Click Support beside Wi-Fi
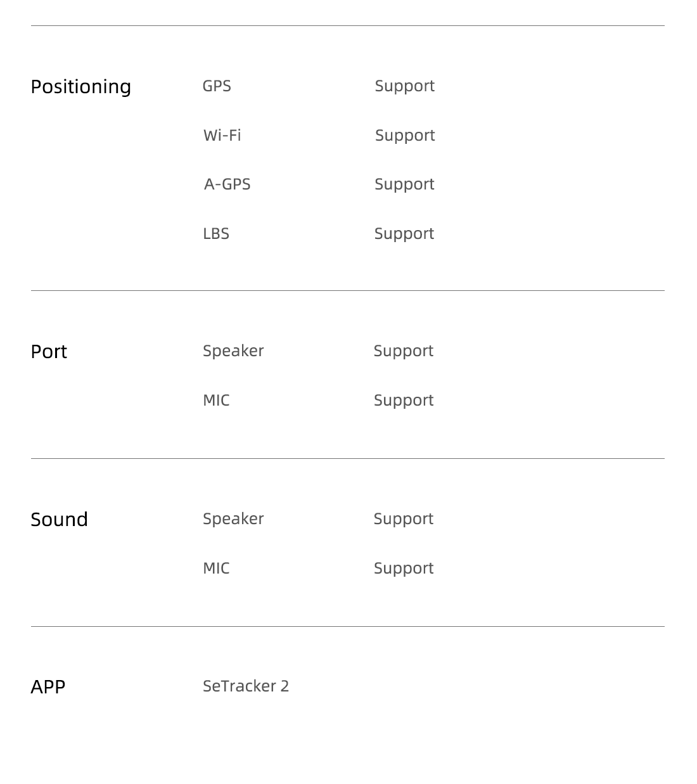 tap(405, 136)
